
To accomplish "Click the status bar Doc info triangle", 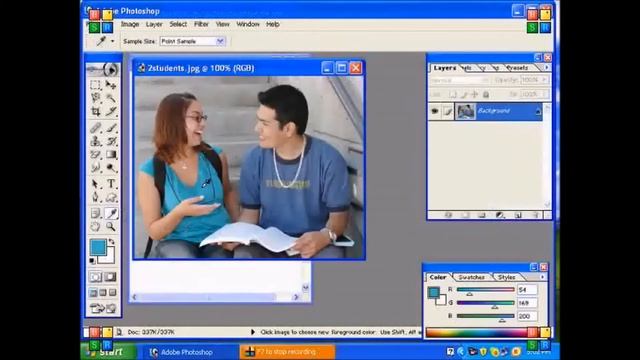I will coord(253,332).
